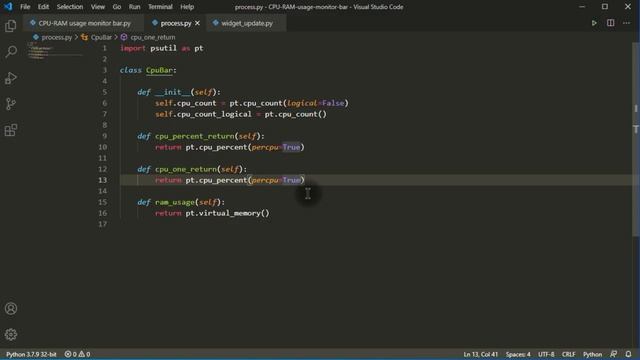Change the CRLF line ending setting
Viewport: 640px width, 360px height.
pyautogui.click(x=568, y=354)
